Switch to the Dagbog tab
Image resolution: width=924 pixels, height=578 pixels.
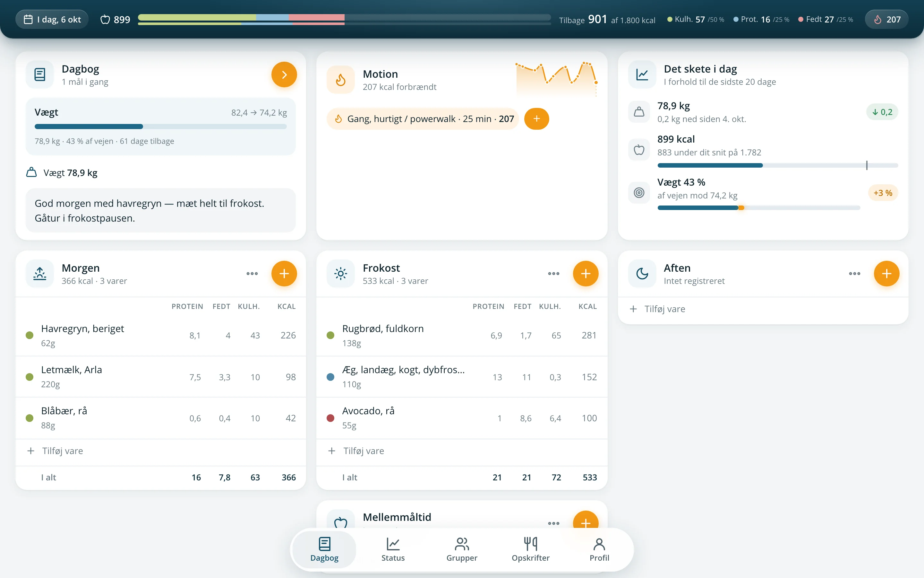325,550
